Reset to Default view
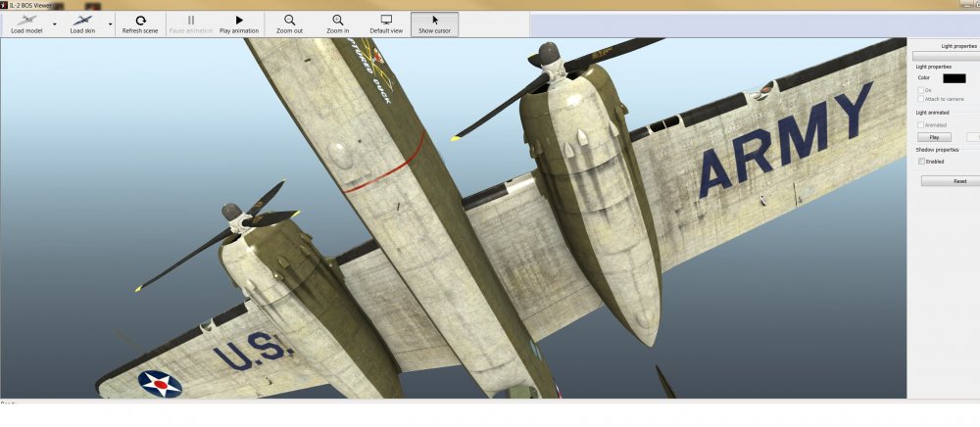 pyautogui.click(x=386, y=24)
